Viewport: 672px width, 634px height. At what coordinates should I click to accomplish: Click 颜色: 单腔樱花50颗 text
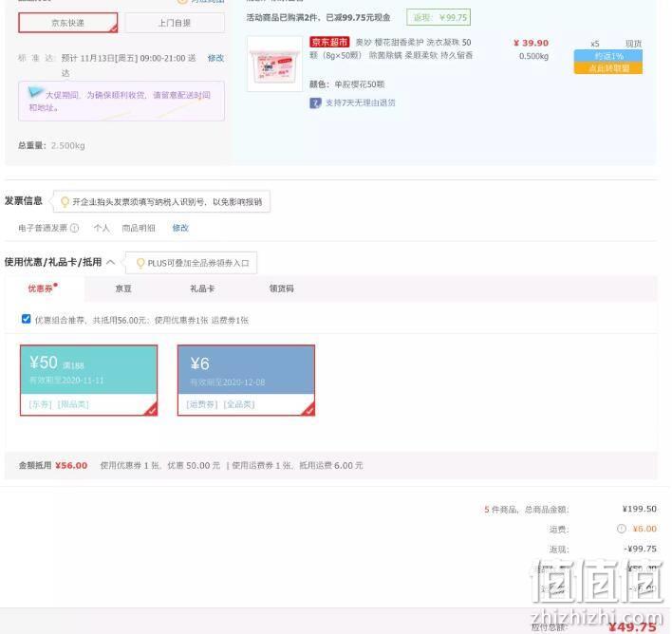tap(347, 84)
